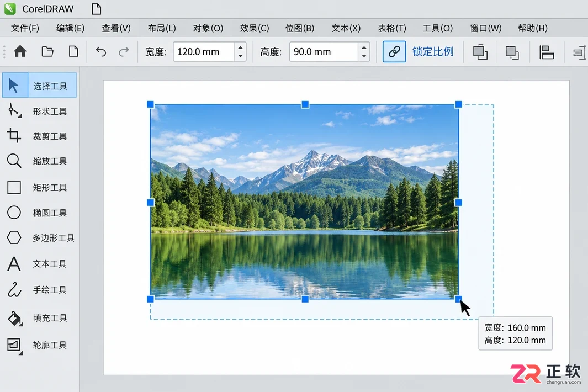Open the 效果(C) menu
588x392 pixels.
tap(255, 28)
